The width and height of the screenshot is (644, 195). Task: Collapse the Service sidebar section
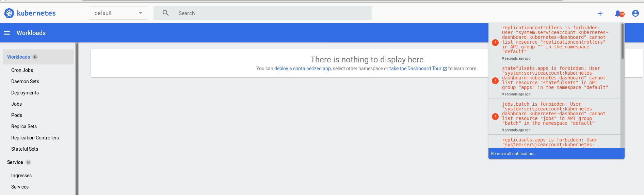point(38,162)
